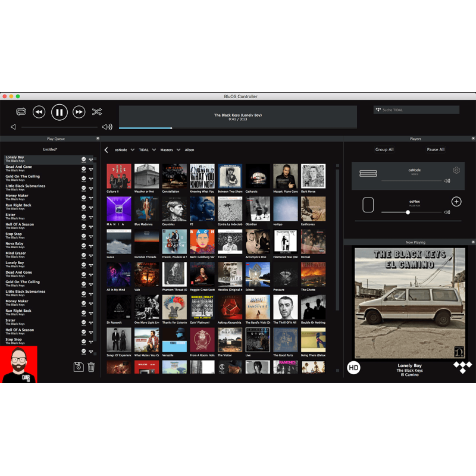Skip to the next track
476x476 pixels.
tap(79, 112)
